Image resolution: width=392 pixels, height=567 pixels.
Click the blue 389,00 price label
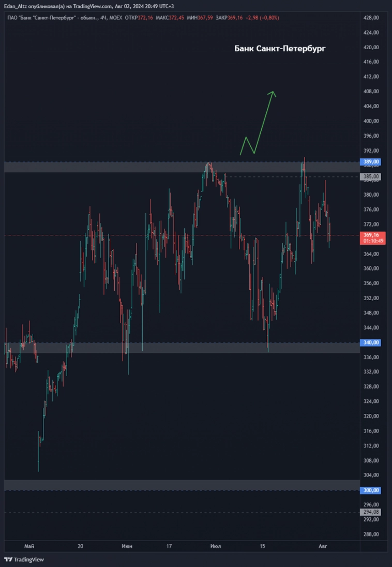tap(371, 162)
